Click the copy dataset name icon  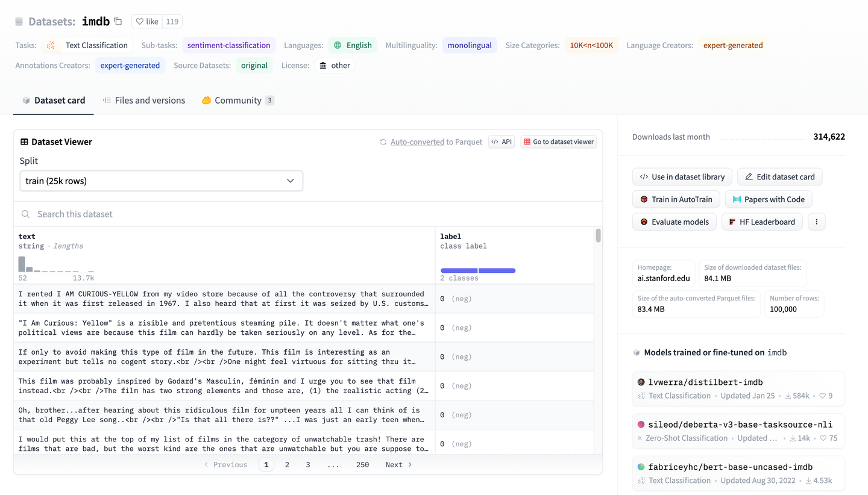(118, 22)
